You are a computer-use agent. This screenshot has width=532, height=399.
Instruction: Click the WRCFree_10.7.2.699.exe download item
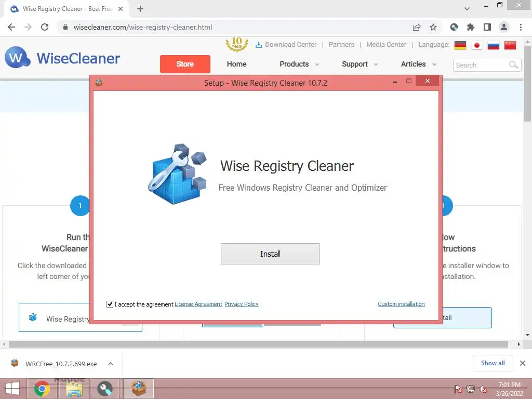pyautogui.click(x=60, y=364)
